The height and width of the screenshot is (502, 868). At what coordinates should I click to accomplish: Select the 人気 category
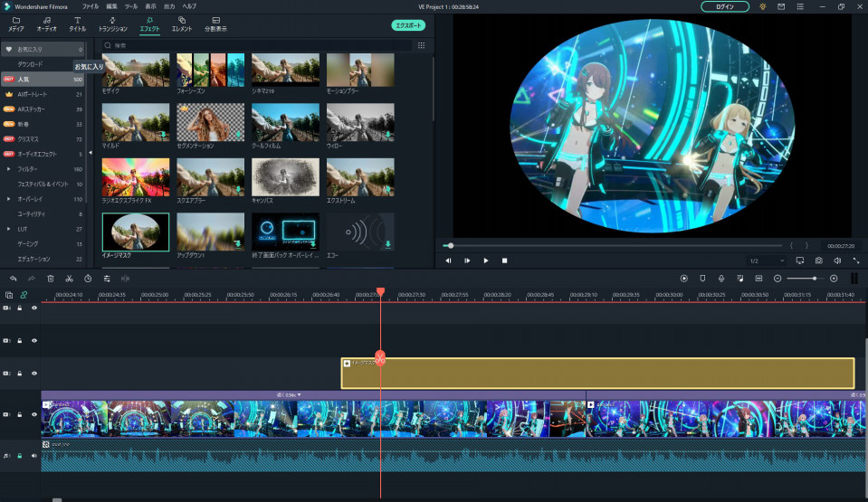(43, 80)
